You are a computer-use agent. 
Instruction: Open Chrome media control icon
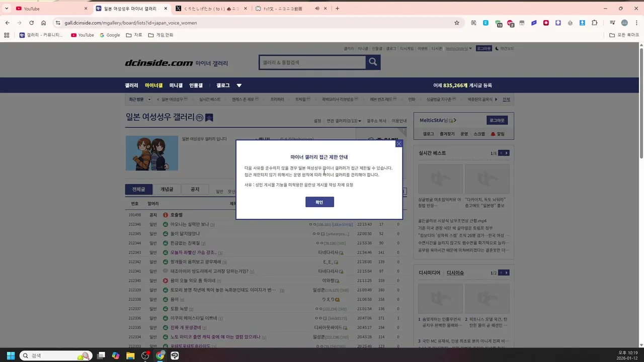612,23
